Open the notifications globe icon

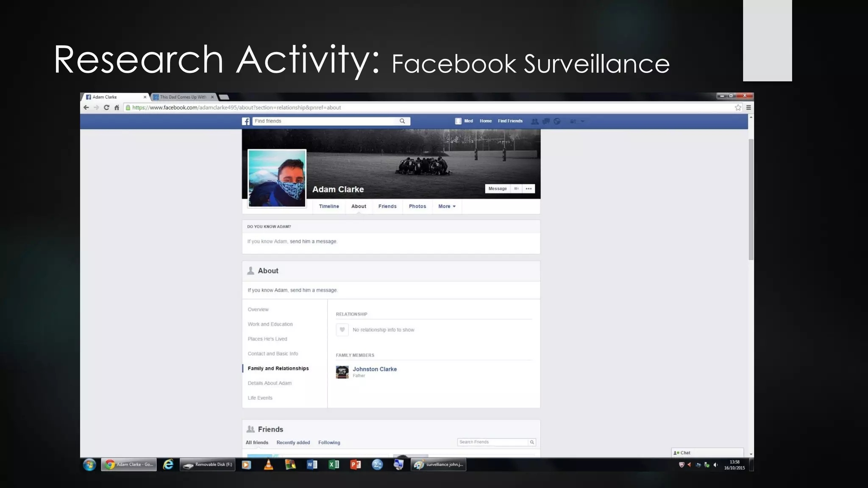point(557,121)
